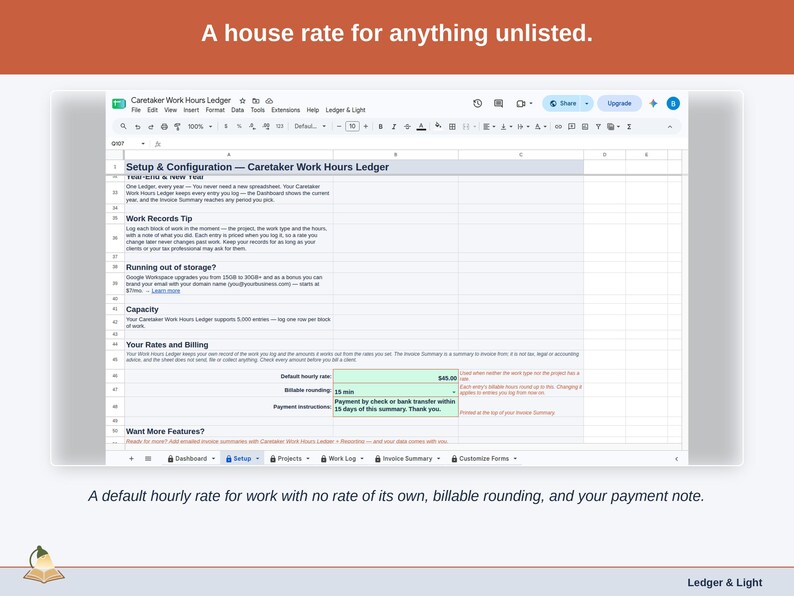Open the Extensions menu
The height and width of the screenshot is (596, 794).
tap(285, 110)
